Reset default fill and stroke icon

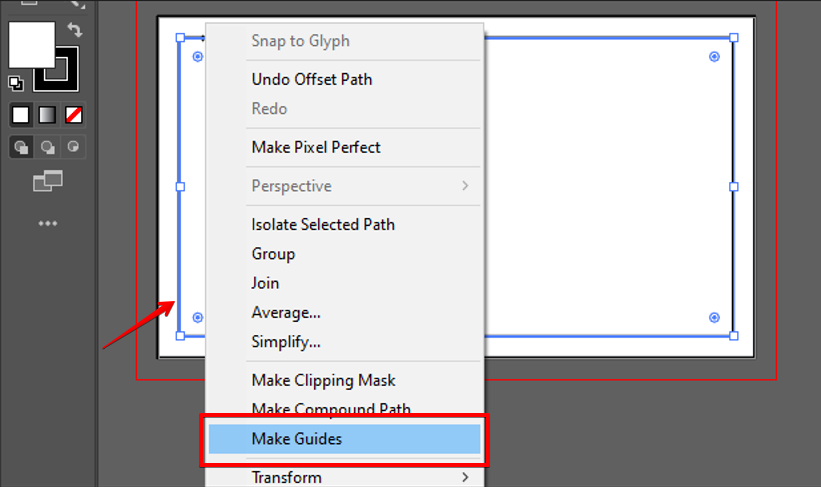click(x=16, y=83)
